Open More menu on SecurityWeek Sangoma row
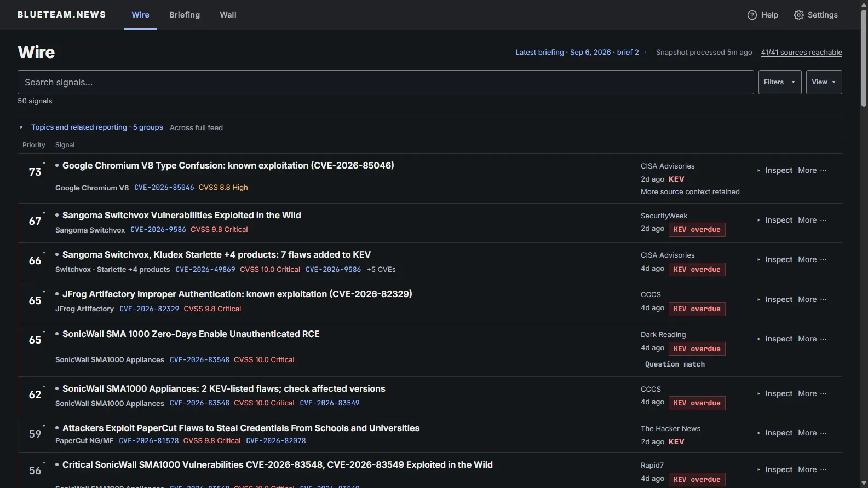The image size is (868, 488). 812,220
